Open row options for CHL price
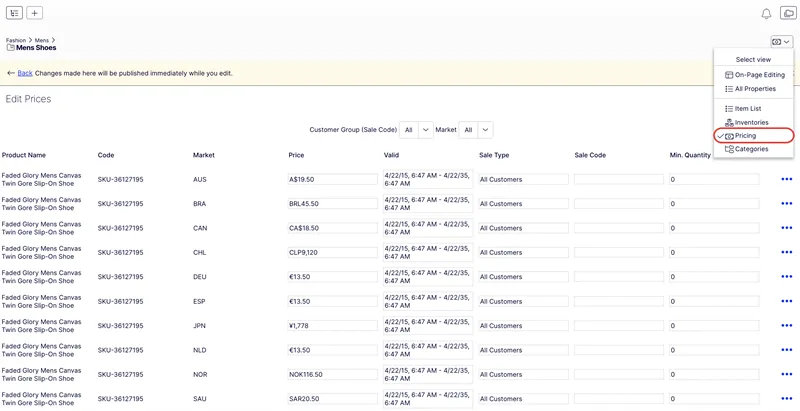The image size is (800, 411). pyautogui.click(x=786, y=252)
